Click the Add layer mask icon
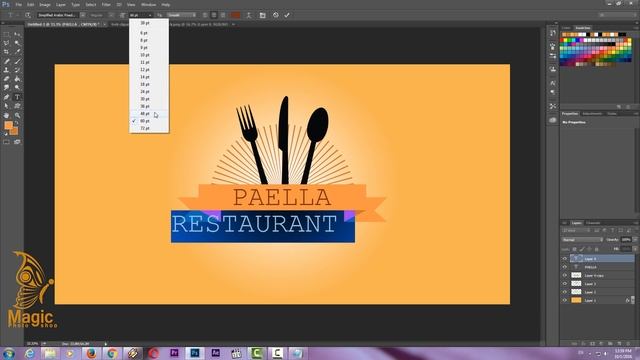 tap(592, 344)
